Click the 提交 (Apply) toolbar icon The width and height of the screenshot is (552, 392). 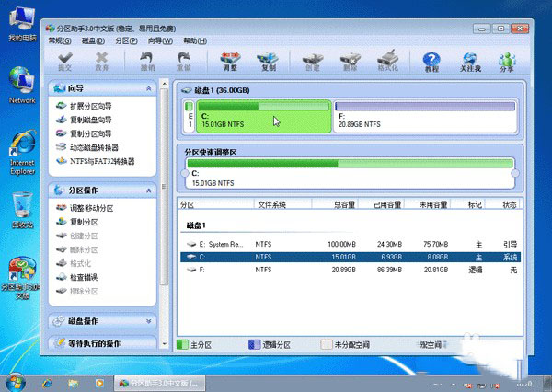63,61
